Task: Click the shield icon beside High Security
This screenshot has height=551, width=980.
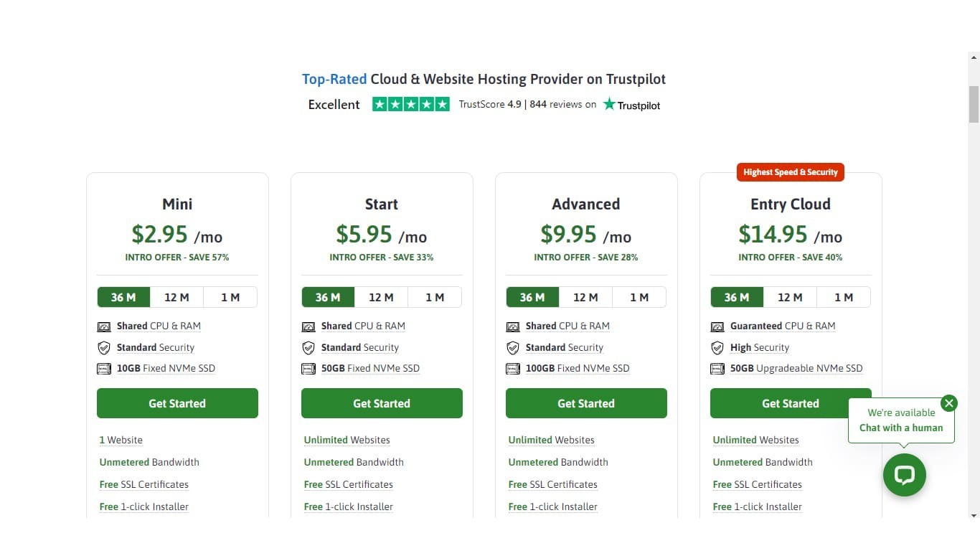Action: coord(717,348)
